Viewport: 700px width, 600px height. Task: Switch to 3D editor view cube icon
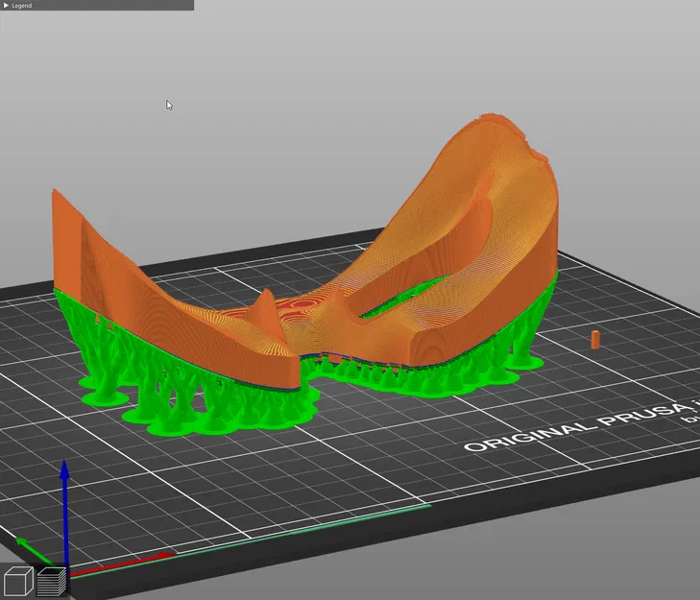click(x=18, y=581)
